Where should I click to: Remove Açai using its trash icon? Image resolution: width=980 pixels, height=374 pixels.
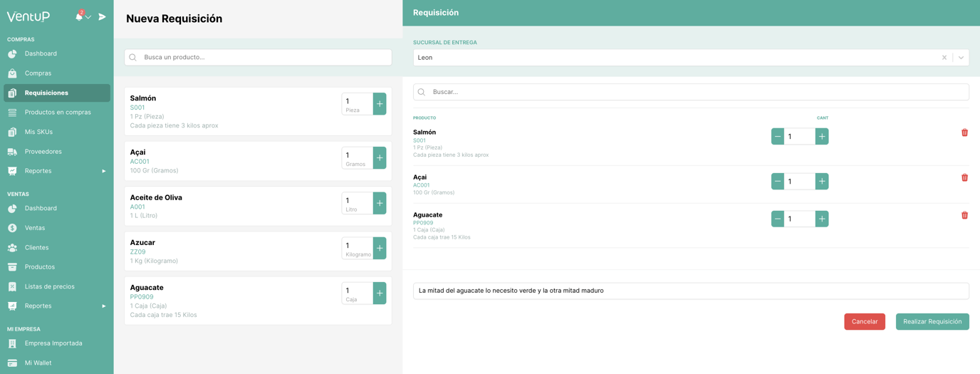point(964,177)
